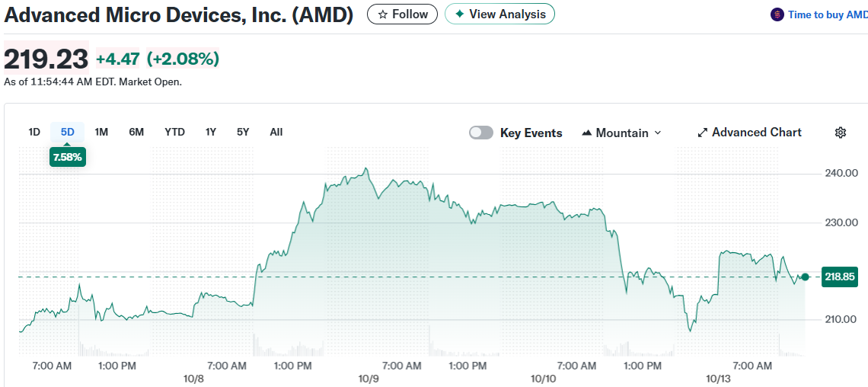The image size is (868, 387).
Task: Toggle the Key Events switch
Action: (x=481, y=133)
